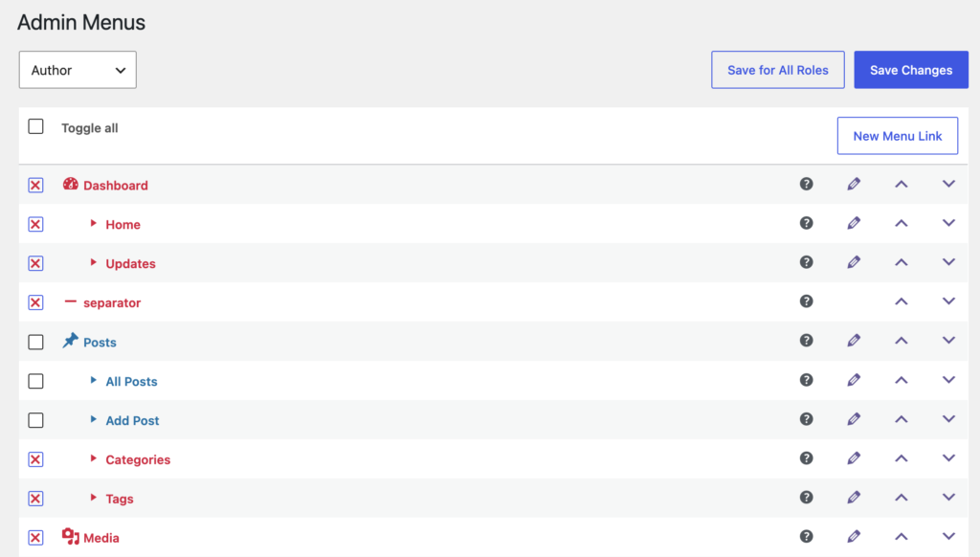The height and width of the screenshot is (557, 980).
Task: Move Updates row down
Action: pyautogui.click(x=948, y=262)
